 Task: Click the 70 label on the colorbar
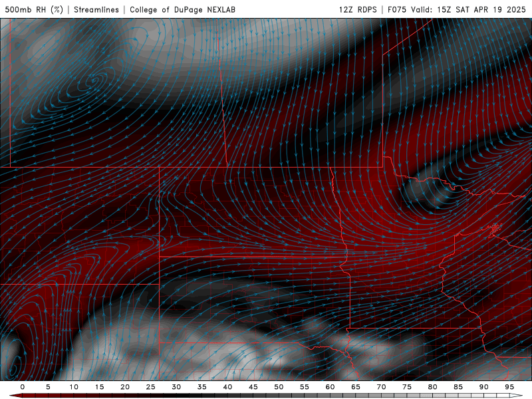coord(381,387)
